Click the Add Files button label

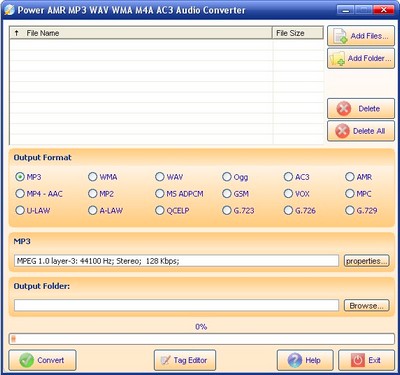click(x=369, y=36)
